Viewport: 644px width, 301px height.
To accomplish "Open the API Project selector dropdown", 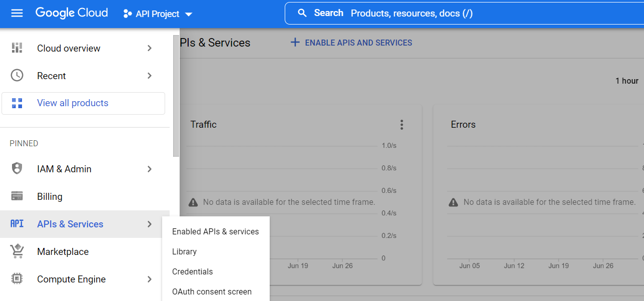I will 158,14.
